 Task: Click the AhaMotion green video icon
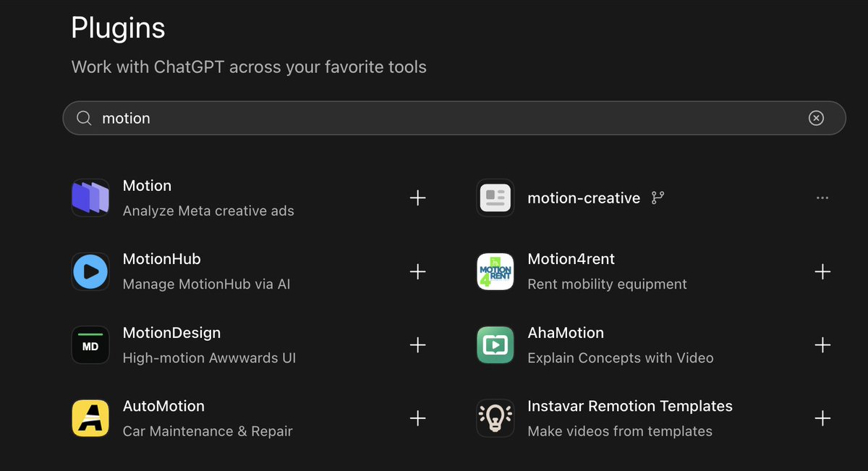coord(495,345)
